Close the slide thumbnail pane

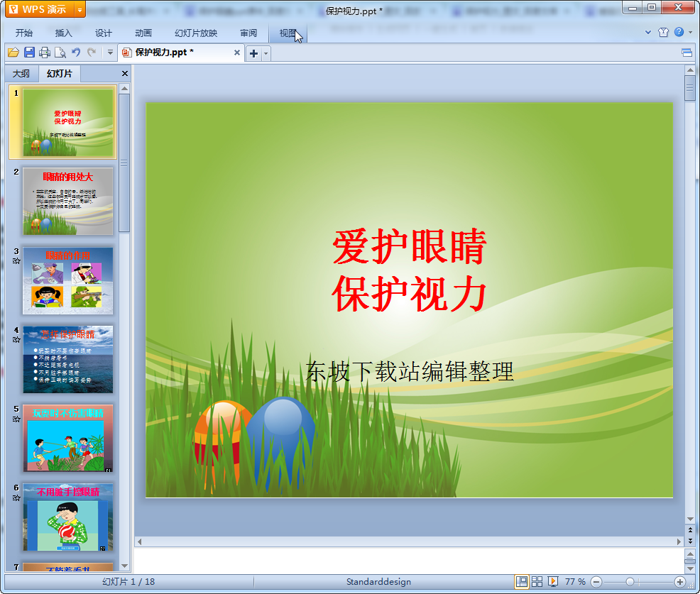click(125, 74)
